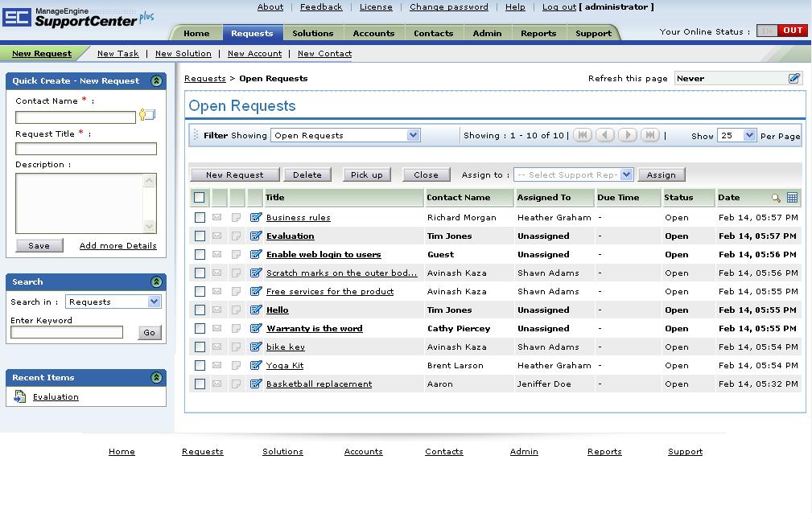Switch to the Solutions tab
The image size is (812, 513).
tap(313, 33)
